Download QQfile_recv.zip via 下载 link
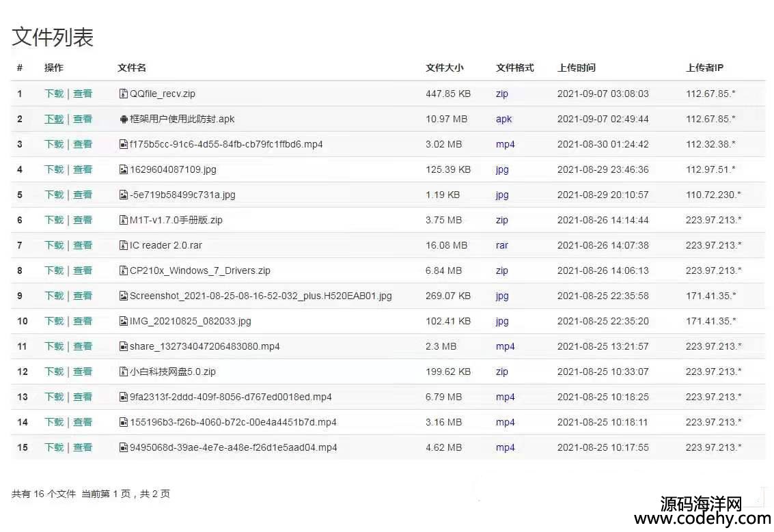The image size is (774, 532). [54, 94]
